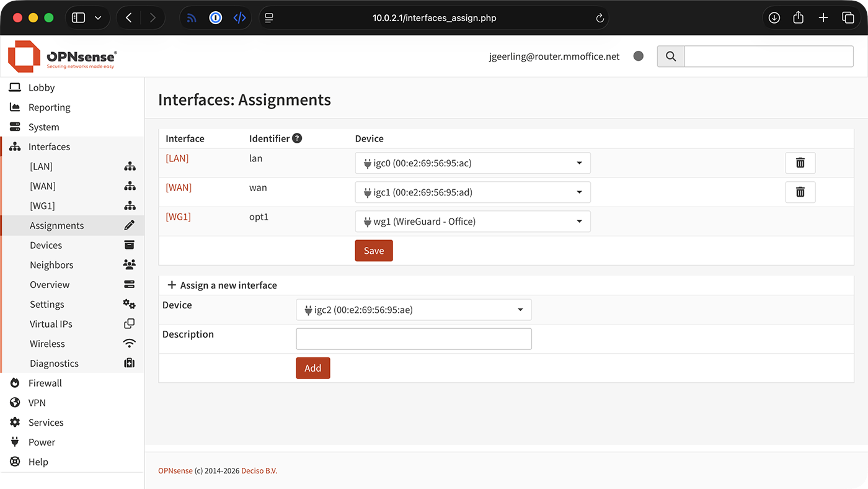868x489 pixels.
Task: Save the interface assignments
Action: click(x=374, y=251)
